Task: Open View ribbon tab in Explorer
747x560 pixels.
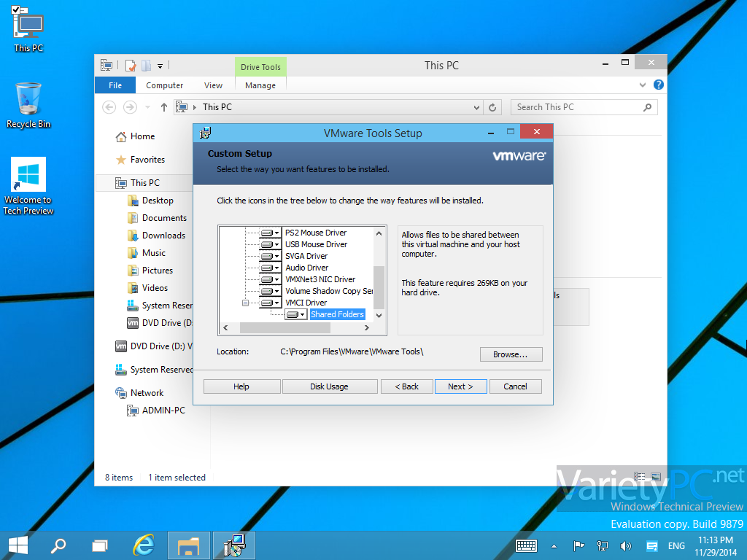Action: pos(213,85)
